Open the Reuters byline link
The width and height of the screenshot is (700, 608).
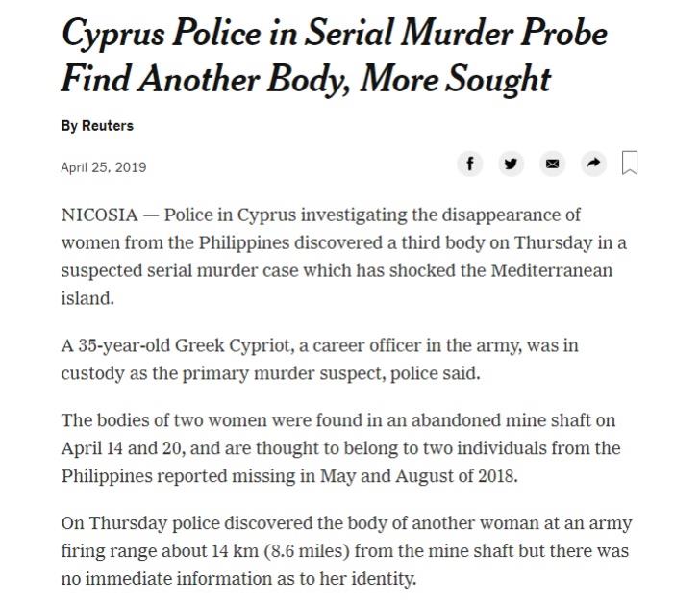point(97,125)
